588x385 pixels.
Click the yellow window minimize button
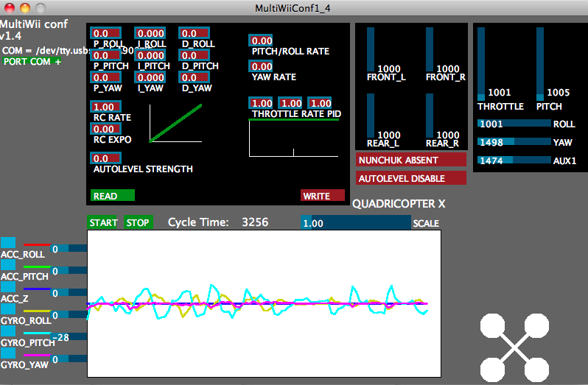[25, 8]
